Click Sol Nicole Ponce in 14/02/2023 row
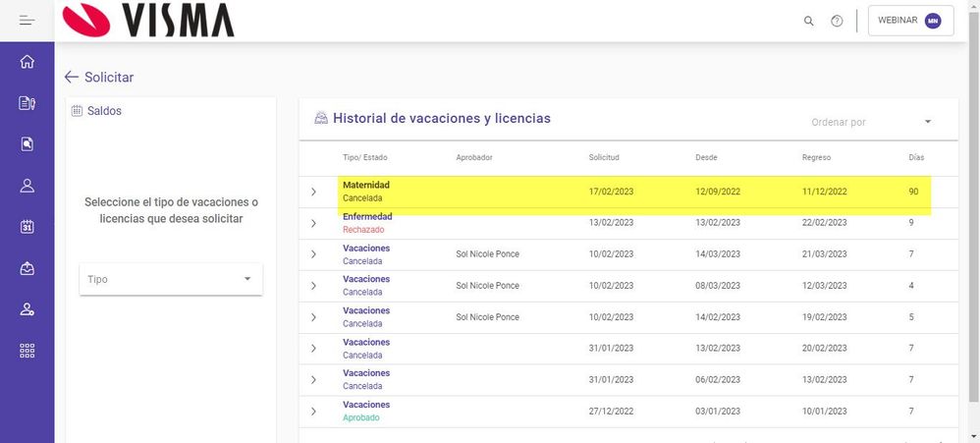The image size is (980, 443). pos(487,317)
